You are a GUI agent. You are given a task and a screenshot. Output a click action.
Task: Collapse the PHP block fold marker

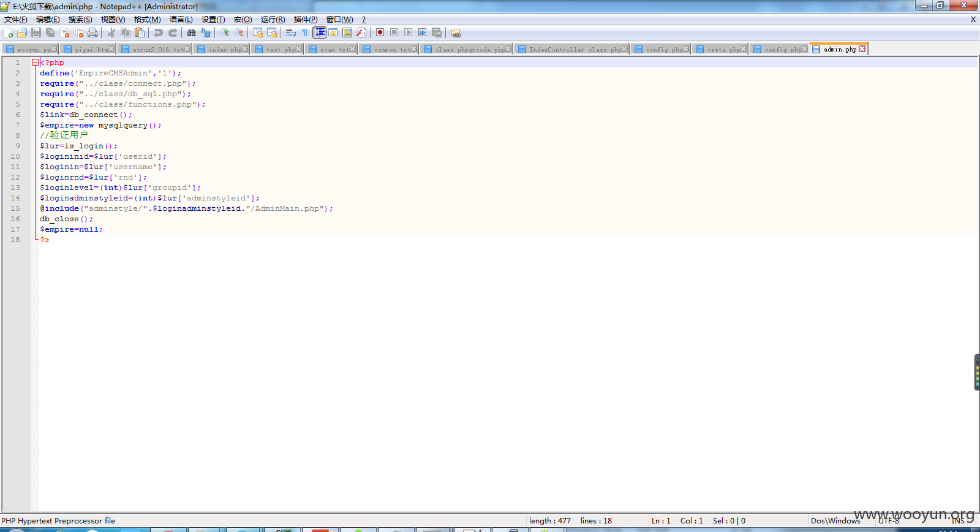[x=35, y=63]
